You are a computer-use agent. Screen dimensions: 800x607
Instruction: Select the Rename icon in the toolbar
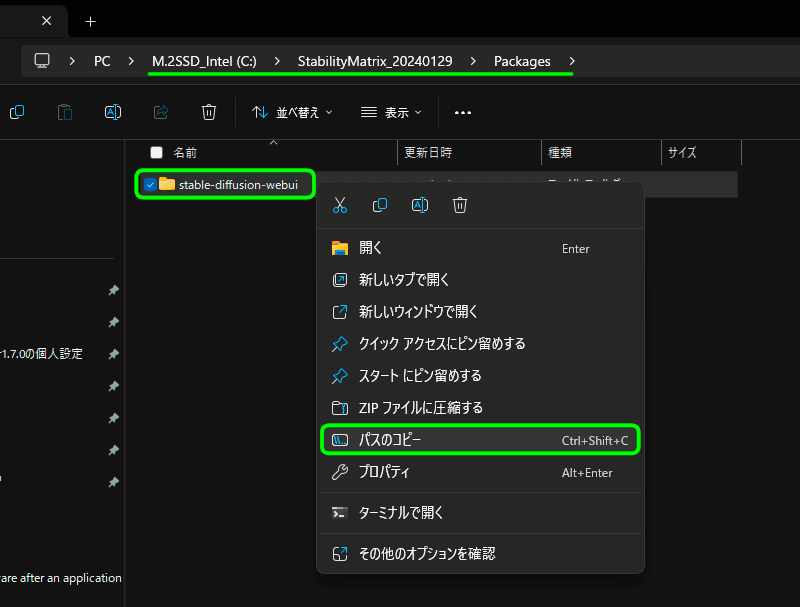(x=112, y=112)
